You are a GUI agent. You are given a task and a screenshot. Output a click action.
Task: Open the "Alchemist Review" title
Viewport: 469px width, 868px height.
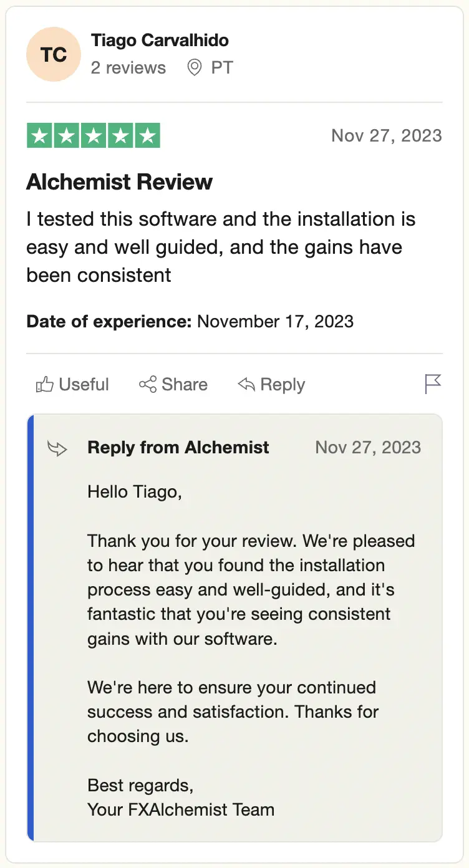(x=119, y=182)
